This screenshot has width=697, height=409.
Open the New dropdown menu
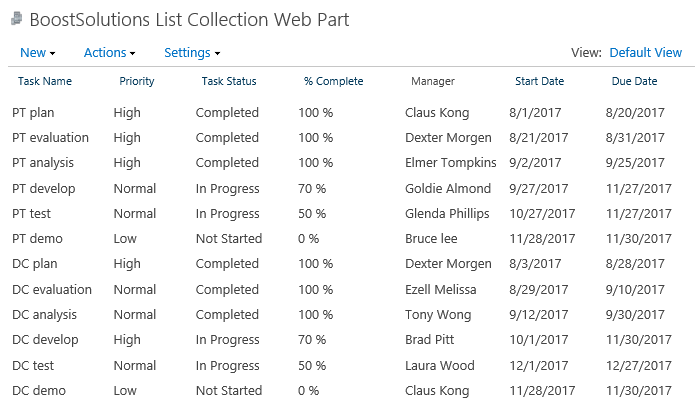(38, 53)
